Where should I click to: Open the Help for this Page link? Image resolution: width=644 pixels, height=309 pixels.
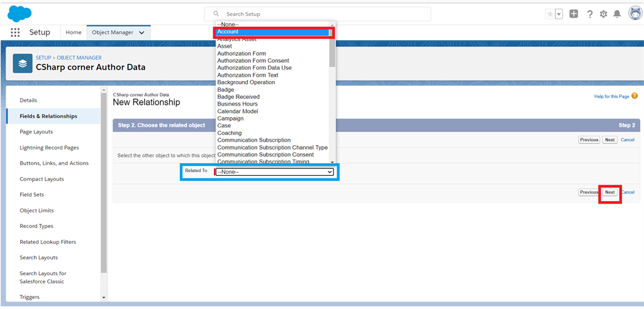point(611,97)
